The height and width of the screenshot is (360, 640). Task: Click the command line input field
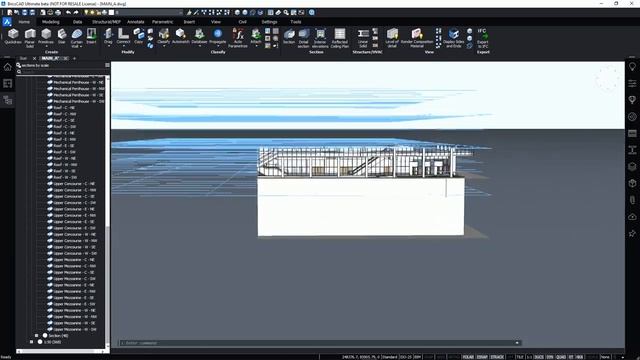[320, 343]
